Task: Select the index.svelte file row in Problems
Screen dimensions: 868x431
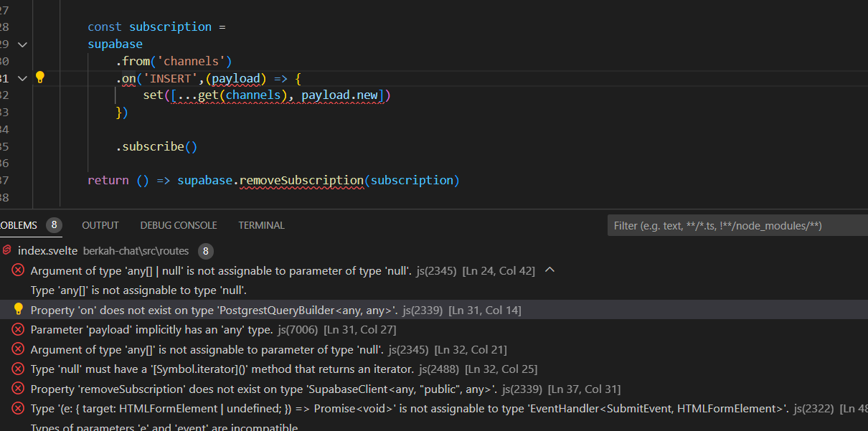Action: 434,251
